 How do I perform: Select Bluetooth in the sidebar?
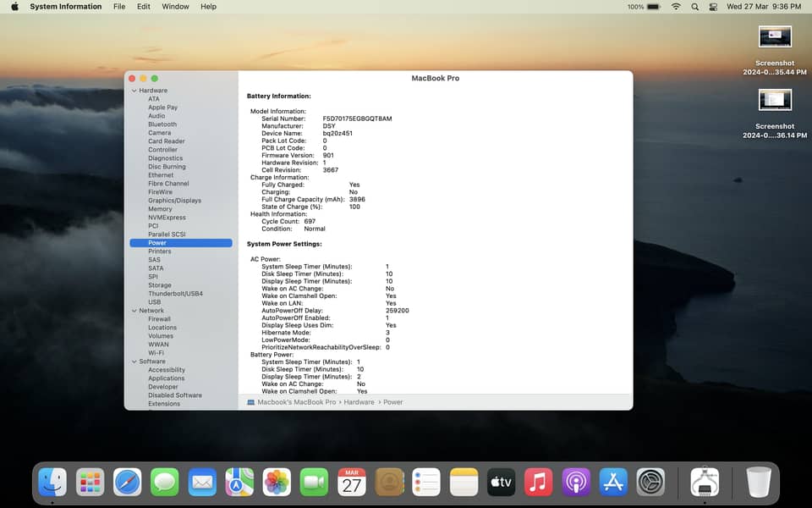click(162, 124)
